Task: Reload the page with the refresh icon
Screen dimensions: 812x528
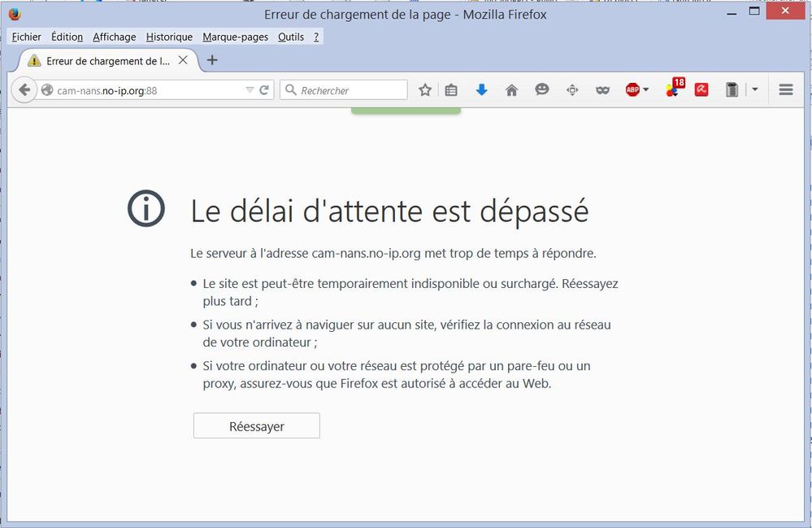Action: pos(264,90)
